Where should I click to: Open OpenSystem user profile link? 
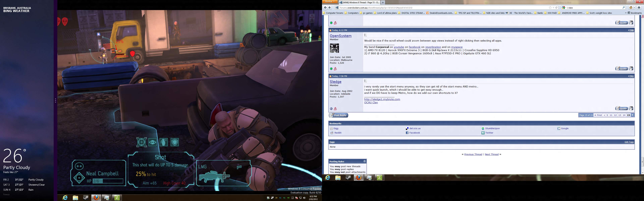(x=340, y=36)
